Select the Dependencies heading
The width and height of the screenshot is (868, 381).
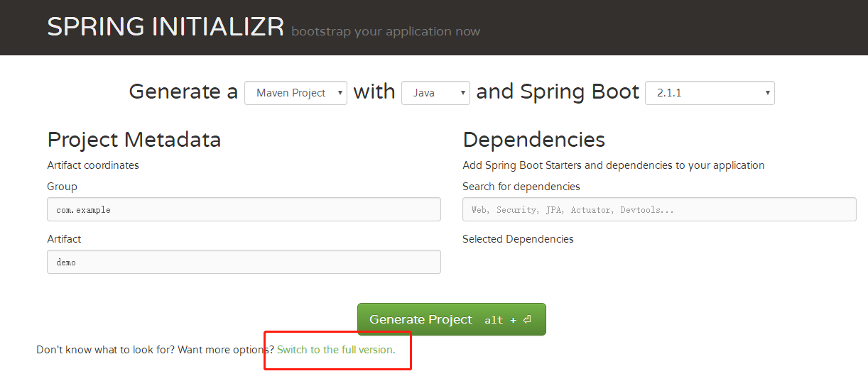pyautogui.click(x=533, y=140)
